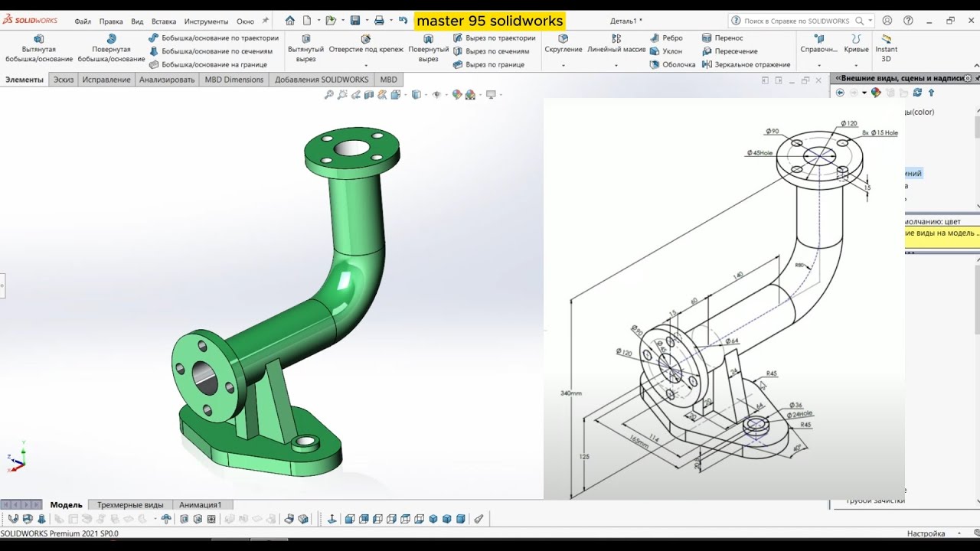Click the Уклон draft tool
The height and width of the screenshot is (551, 980).
(x=666, y=51)
